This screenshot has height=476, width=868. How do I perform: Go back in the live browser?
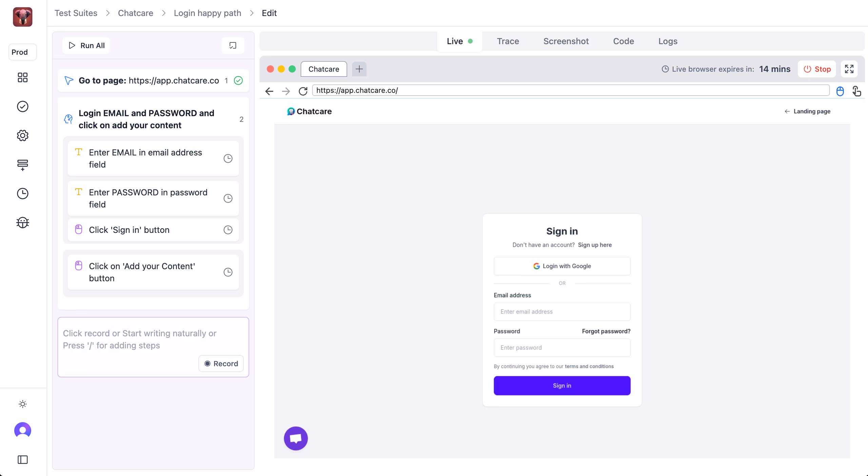pos(269,91)
